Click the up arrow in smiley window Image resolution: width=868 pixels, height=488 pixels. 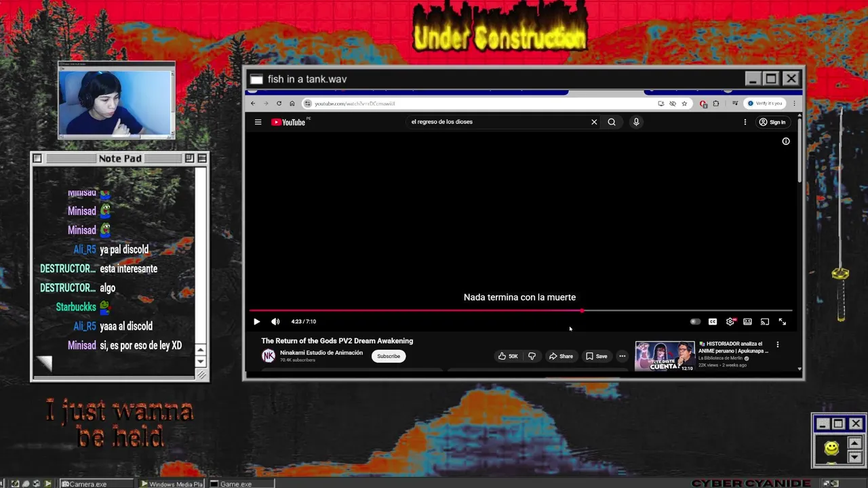(x=854, y=443)
